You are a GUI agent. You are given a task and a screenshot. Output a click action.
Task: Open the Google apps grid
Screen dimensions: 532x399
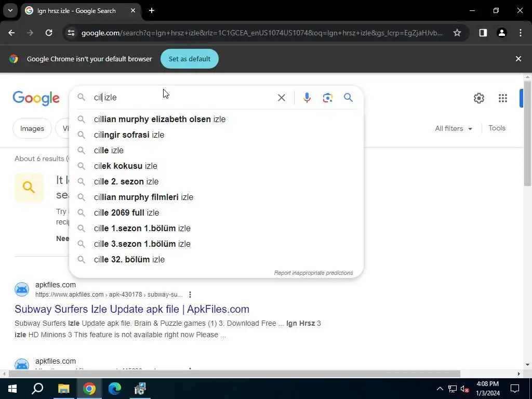503,98
